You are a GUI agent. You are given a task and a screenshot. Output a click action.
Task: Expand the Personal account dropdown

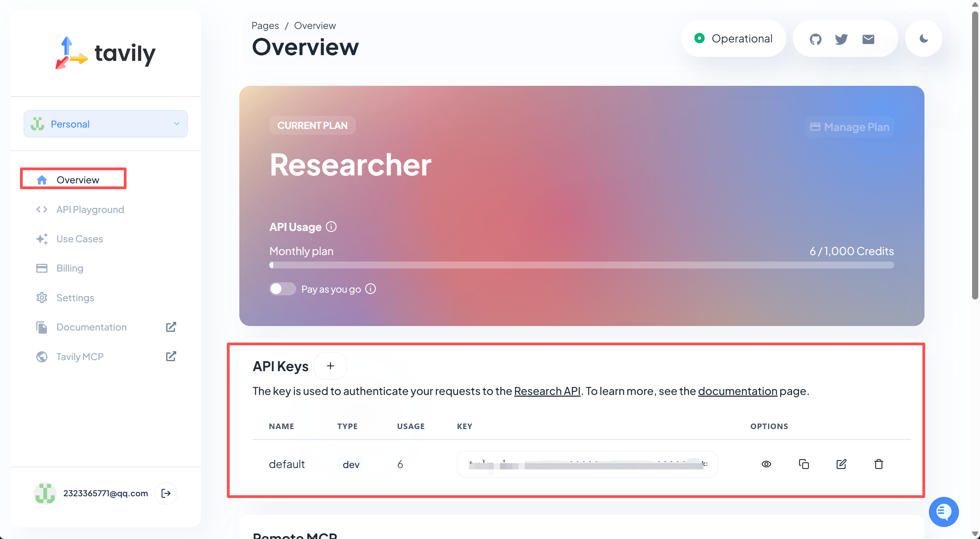tap(106, 124)
